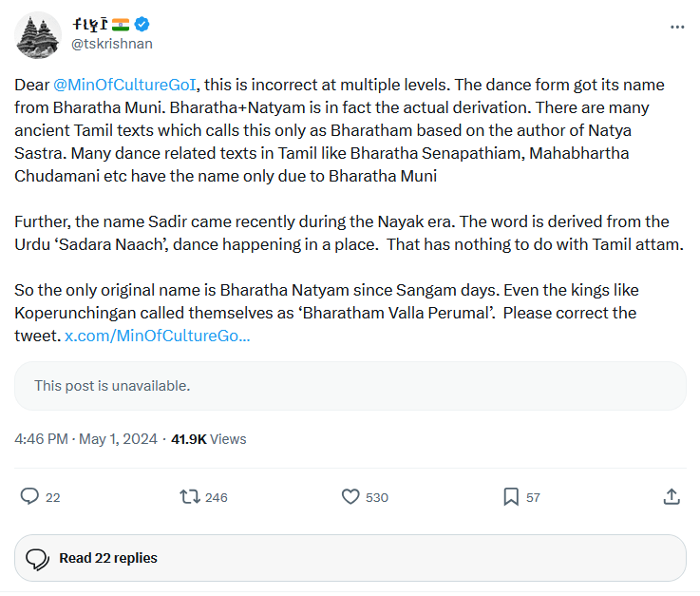
Task: Click the 530 likes count
Action: 376,497
